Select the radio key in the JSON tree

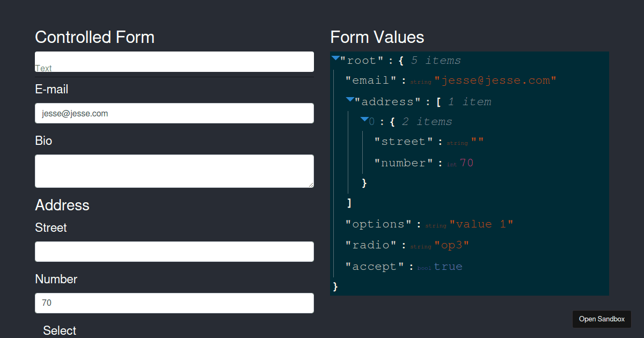(x=369, y=245)
